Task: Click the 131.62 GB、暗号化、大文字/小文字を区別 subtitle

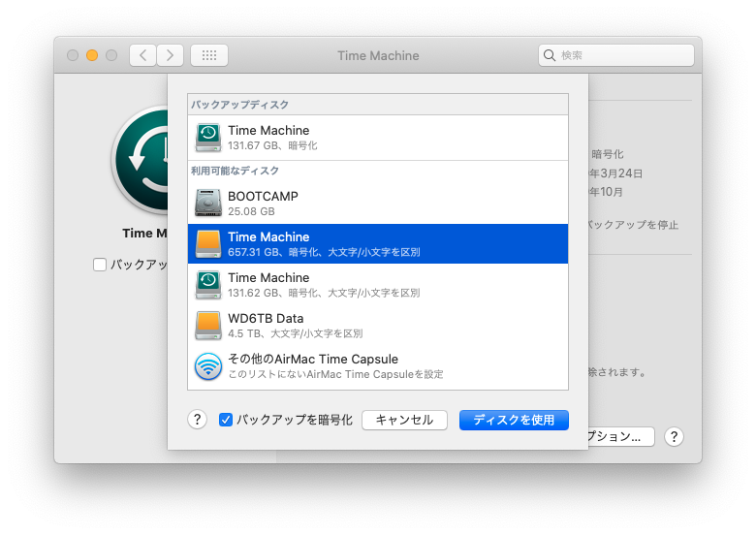Action: [x=324, y=293]
